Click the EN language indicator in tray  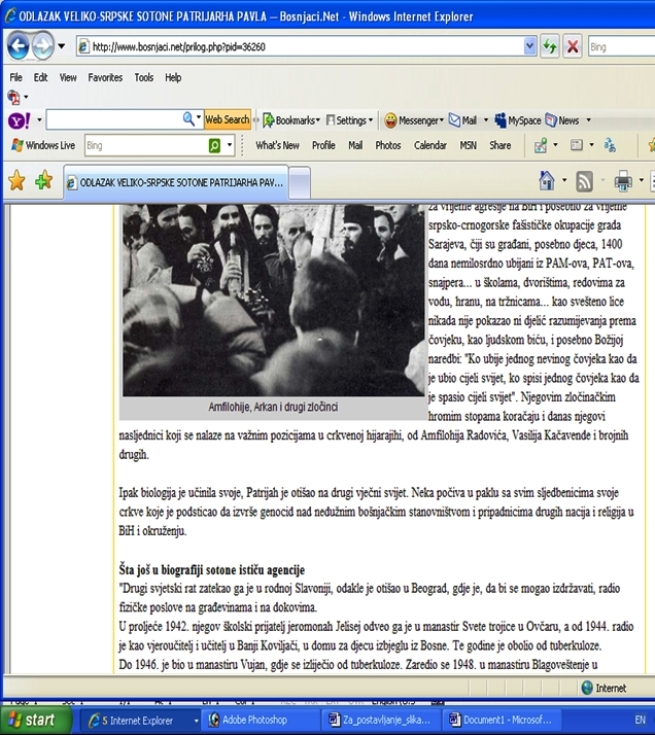(x=640, y=720)
